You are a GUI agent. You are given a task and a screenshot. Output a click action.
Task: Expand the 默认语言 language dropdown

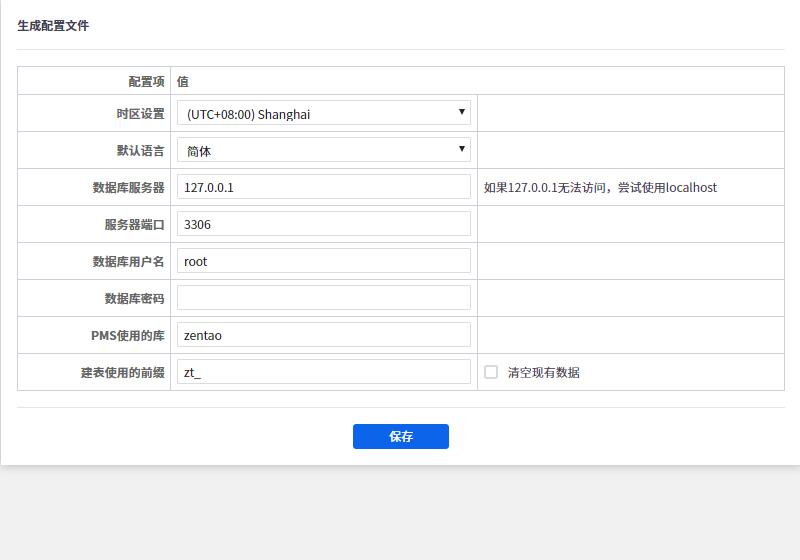(323, 150)
